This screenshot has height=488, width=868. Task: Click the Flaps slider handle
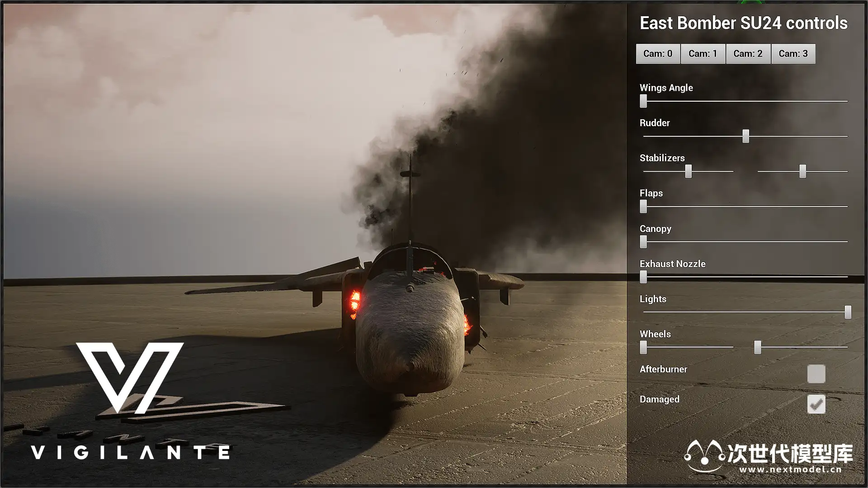(643, 206)
